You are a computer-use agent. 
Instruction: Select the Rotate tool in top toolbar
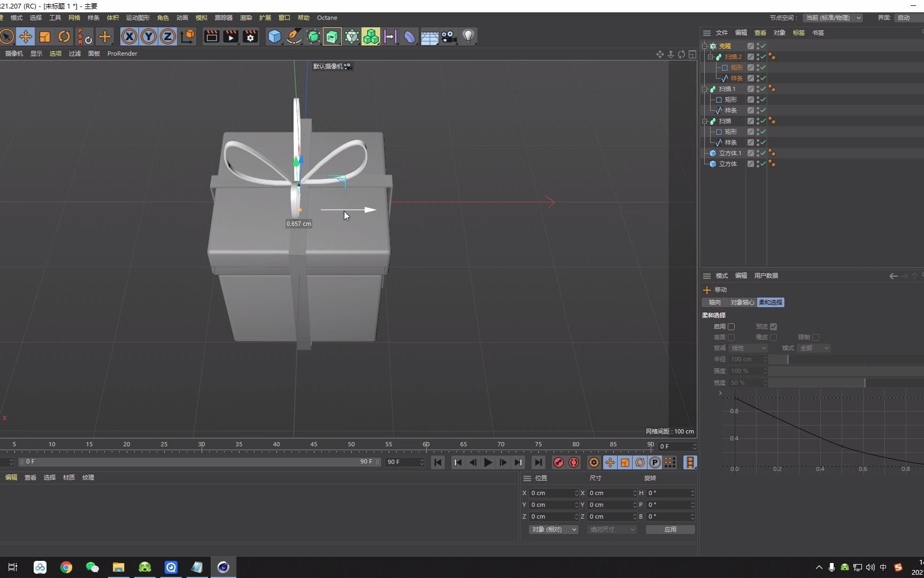click(64, 36)
